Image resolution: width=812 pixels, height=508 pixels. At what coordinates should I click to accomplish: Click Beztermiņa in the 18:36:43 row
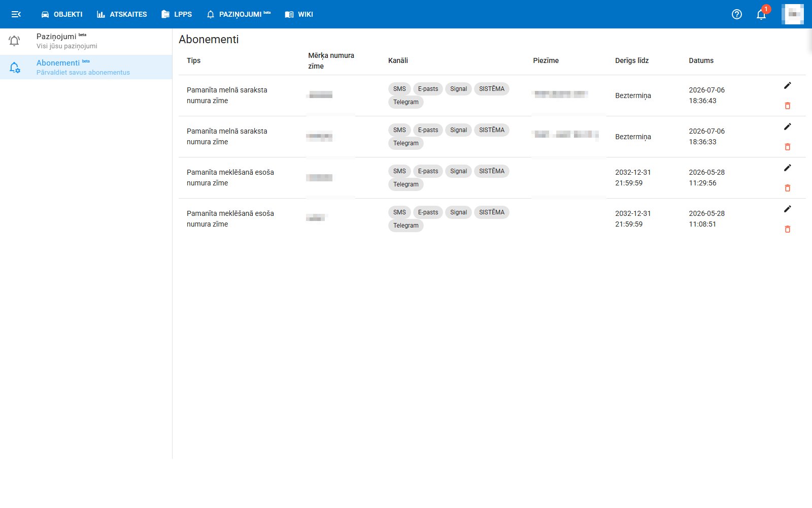pos(633,96)
